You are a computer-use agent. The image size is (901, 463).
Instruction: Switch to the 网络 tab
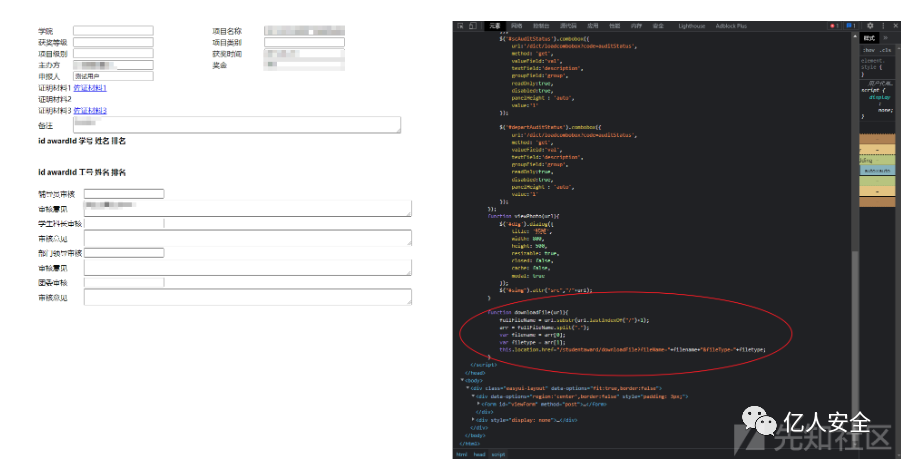point(517,26)
